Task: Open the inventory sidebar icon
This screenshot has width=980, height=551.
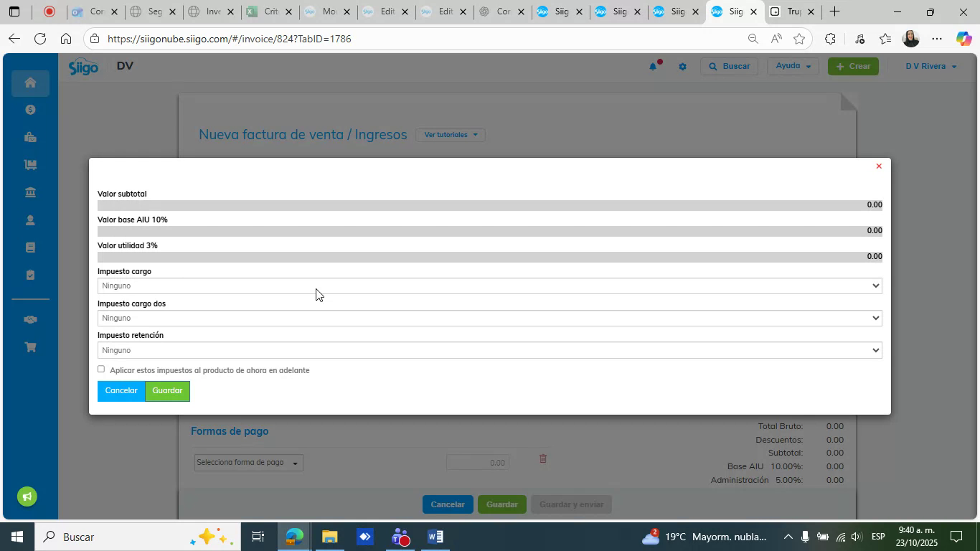Action: click(30, 164)
